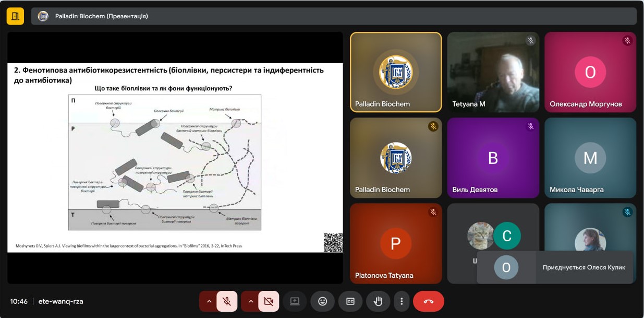
Task: Select Олександр Моргунов participant tile
Action: [x=590, y=72]
